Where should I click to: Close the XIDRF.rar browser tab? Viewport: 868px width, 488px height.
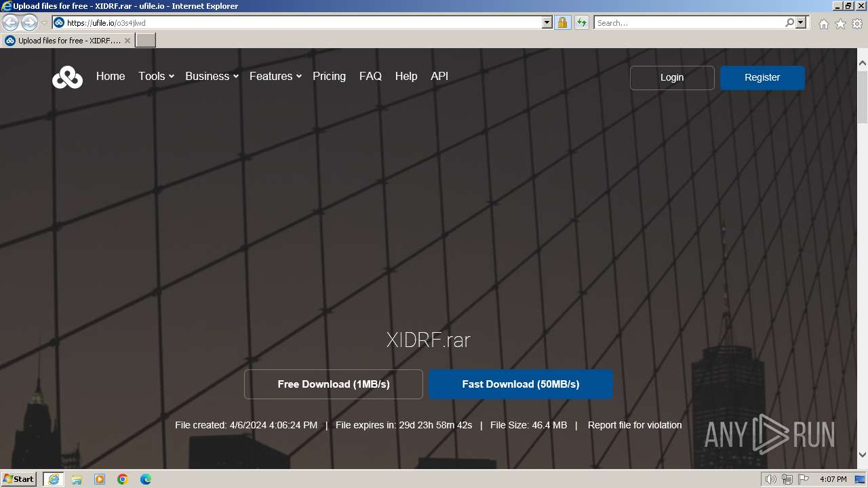pos(127,41)
